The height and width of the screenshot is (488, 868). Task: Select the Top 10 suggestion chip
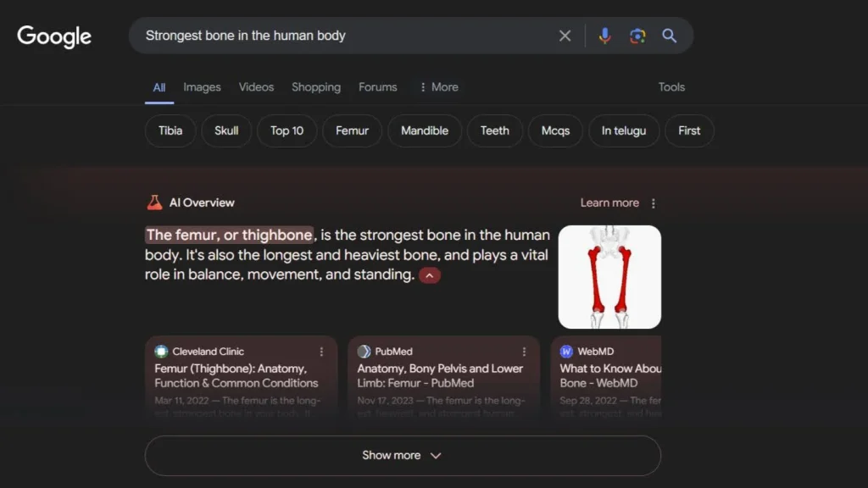(x=287, y=130)
